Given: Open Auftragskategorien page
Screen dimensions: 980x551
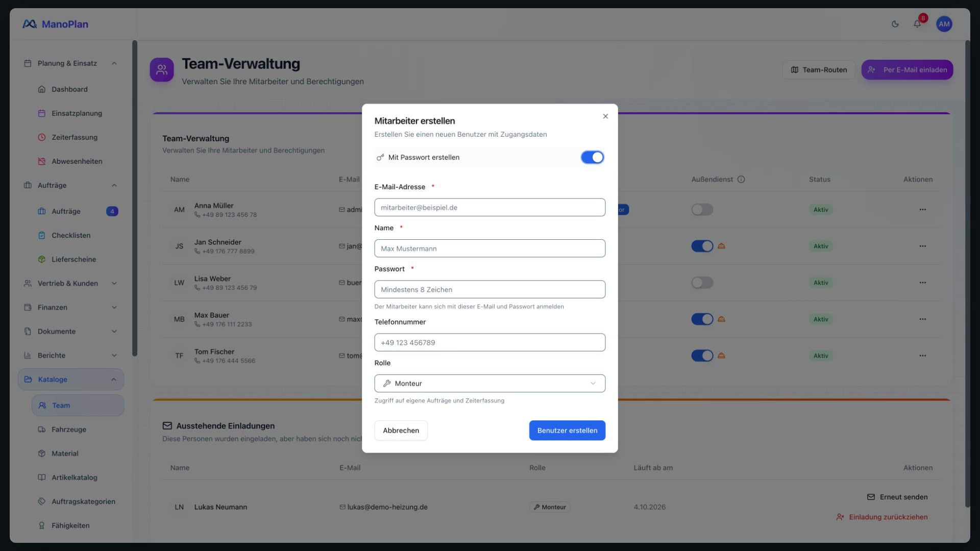Looking at the screenshot, I should pos(78,502).
